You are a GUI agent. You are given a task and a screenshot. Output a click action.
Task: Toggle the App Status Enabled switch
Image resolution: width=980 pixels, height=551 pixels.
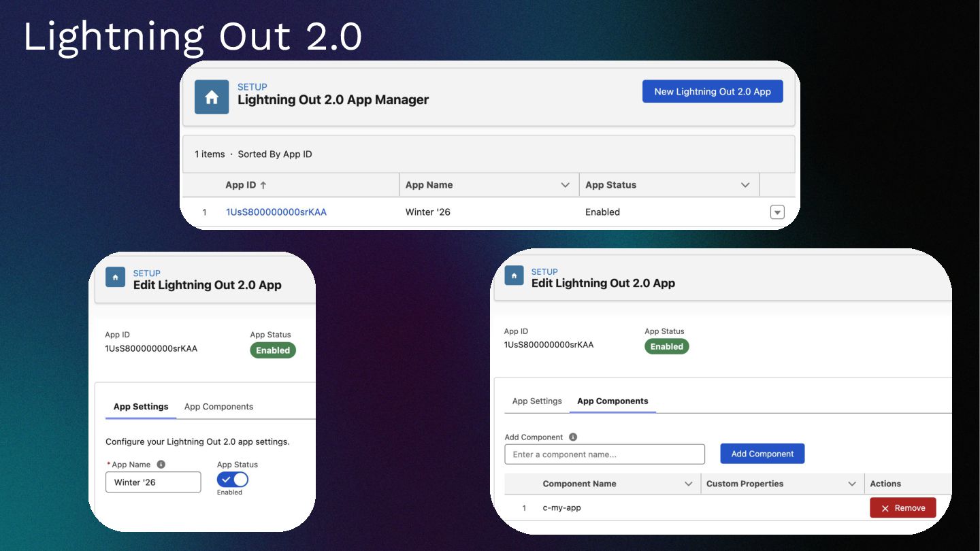(x=233, y=480)
